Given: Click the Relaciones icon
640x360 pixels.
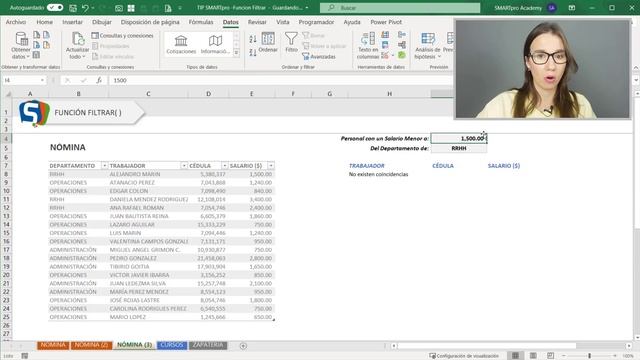Looking at the screenshot, I should [402, 45].
